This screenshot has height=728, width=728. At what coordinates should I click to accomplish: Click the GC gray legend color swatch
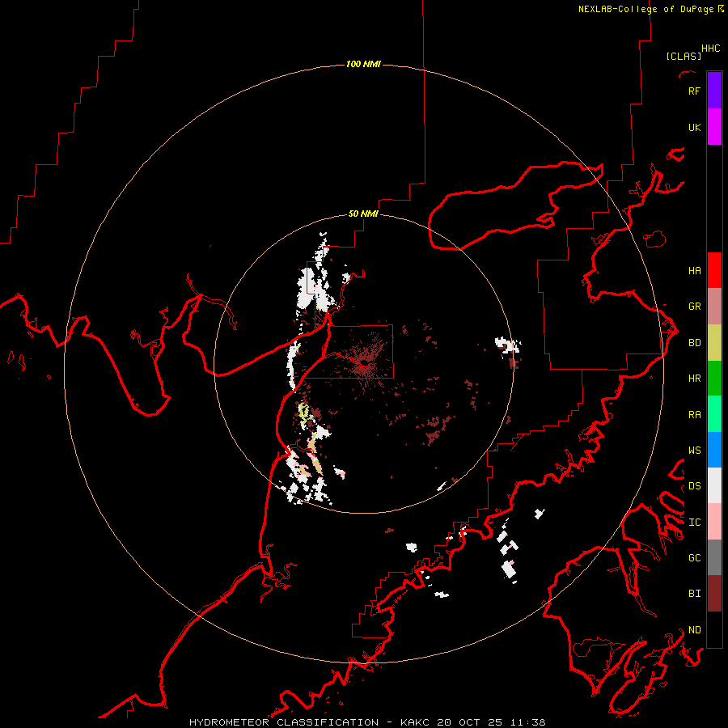(714, 557)
